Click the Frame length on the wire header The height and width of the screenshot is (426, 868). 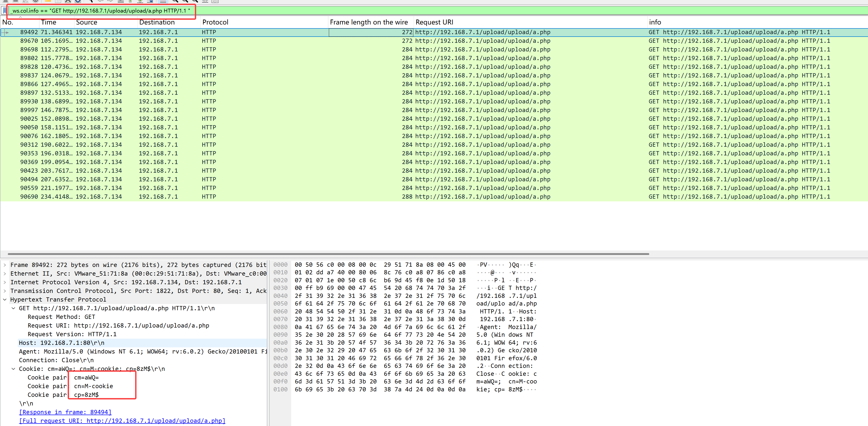(x=369, y=22)
